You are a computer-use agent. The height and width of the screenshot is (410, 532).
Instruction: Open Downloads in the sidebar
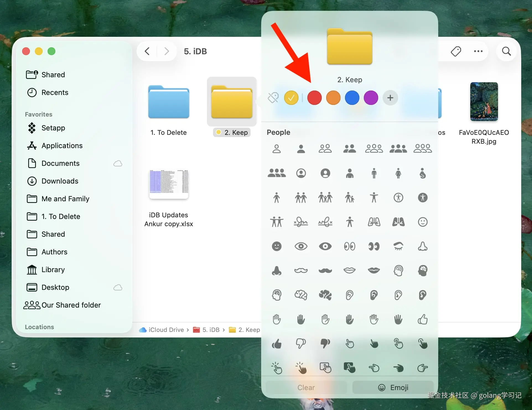(60, 181)
